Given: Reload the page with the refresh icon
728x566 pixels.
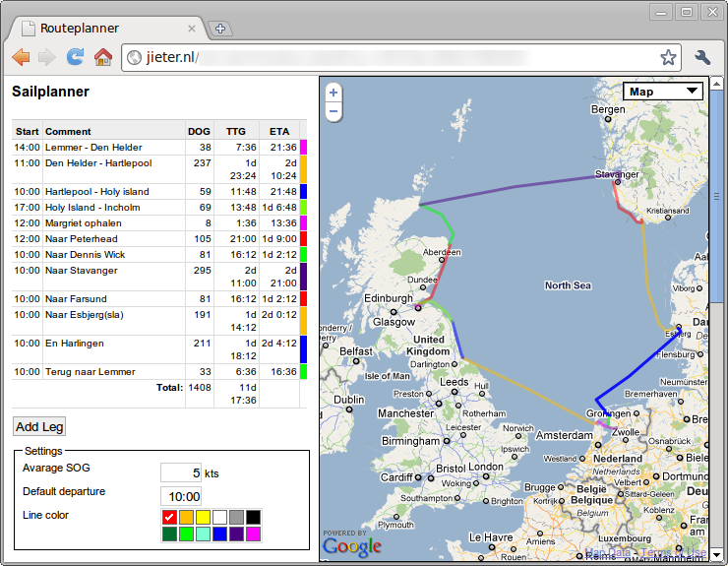Looking at the screenshot, I should coord(75,57).
